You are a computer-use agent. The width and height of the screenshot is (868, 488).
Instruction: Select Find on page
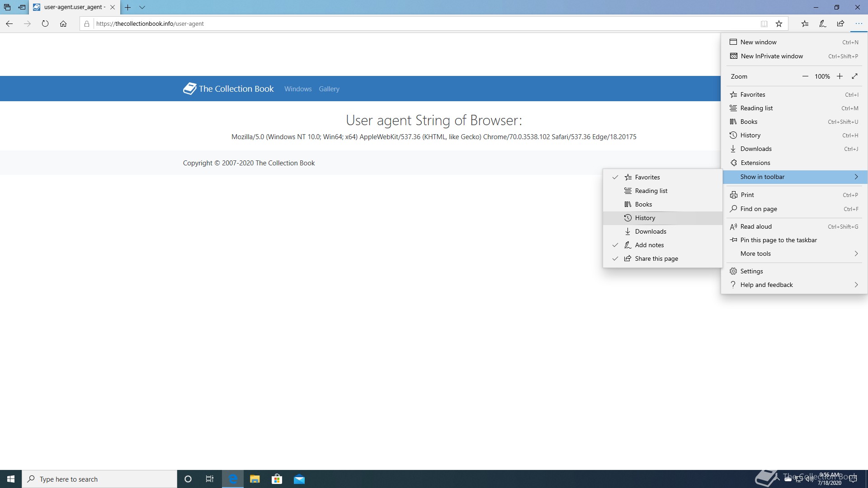click(x=794, y=209)
